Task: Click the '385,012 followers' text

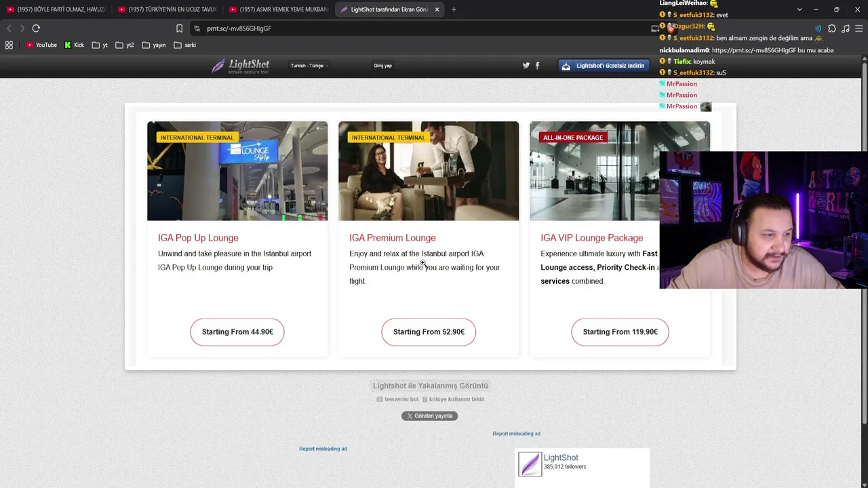Action: point(565,467)
